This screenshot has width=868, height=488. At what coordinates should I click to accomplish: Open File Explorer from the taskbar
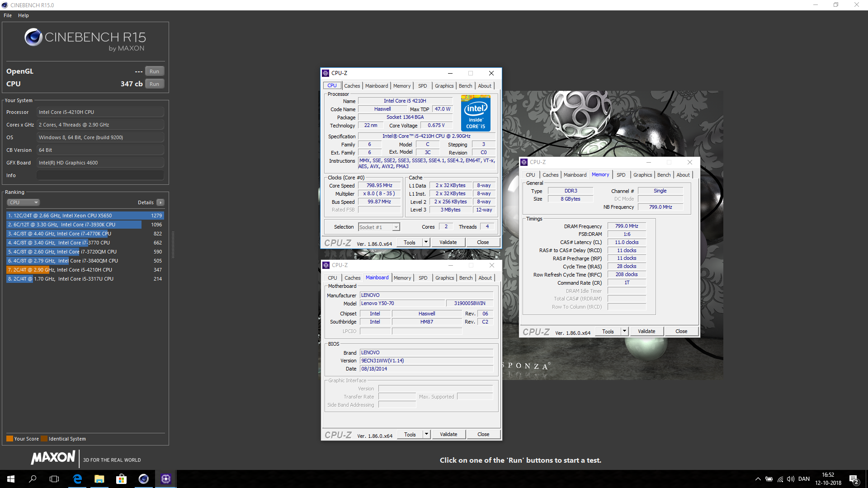(99, 479)
